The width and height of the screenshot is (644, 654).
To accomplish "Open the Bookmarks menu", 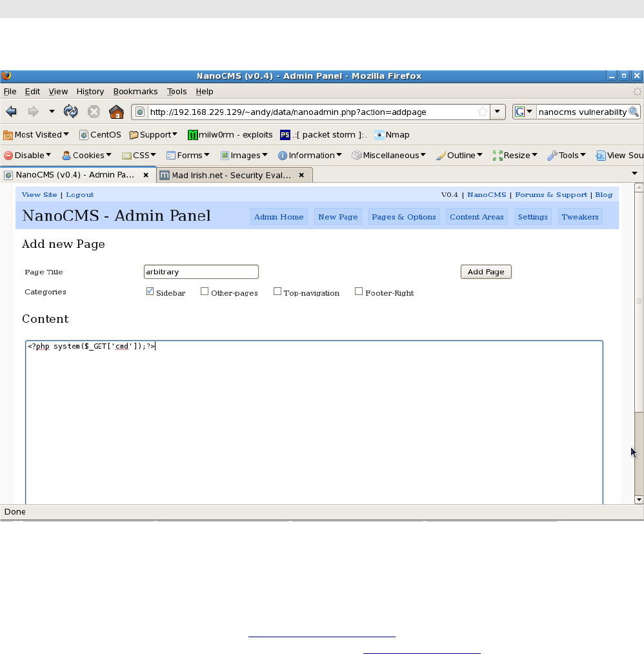I will [x=136, y=91].
